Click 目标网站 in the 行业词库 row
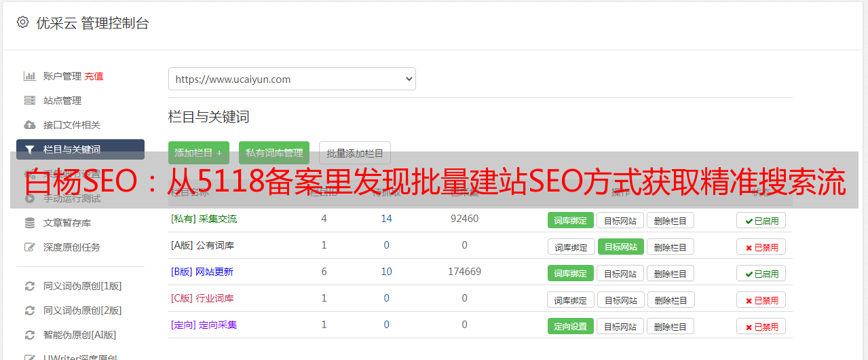Screen dimensions: 868x360 (x=620, y=300)
